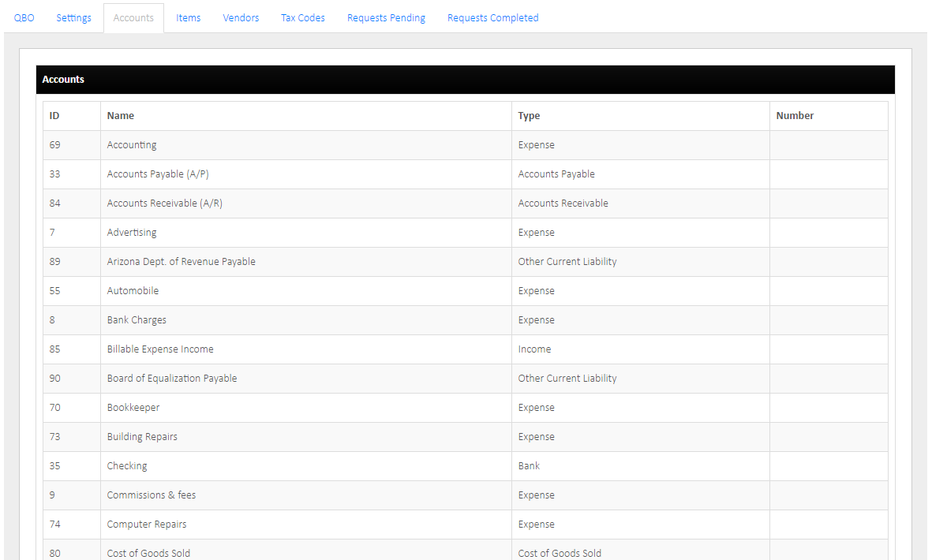Image resolution: width=932 pixels, height=560 pixels.
Task: View the Requests Completed tab
Action: point(493,18)
